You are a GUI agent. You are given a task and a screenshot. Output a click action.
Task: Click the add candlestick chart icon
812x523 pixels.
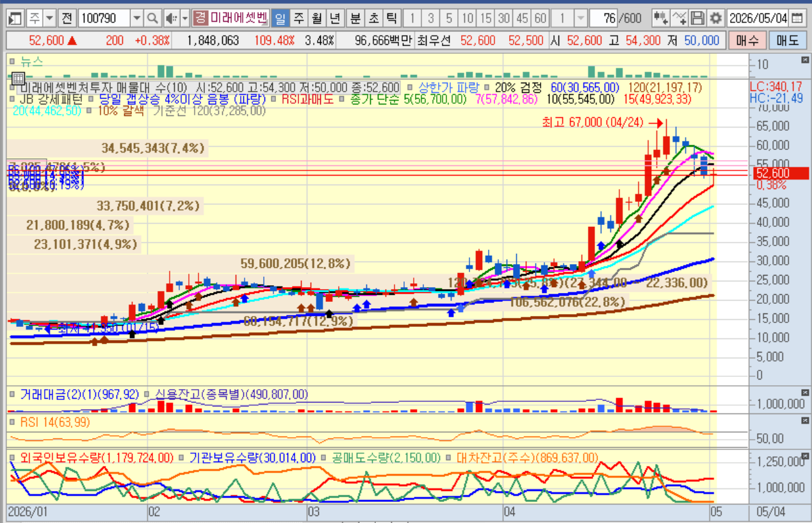pos(662,17)
